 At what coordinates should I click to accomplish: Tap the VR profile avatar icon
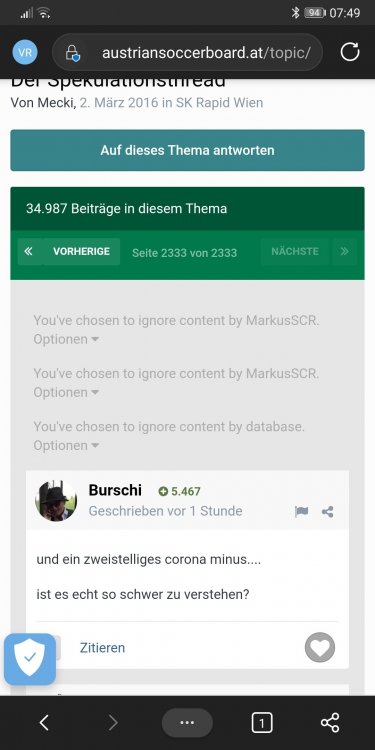pos(25,52)
